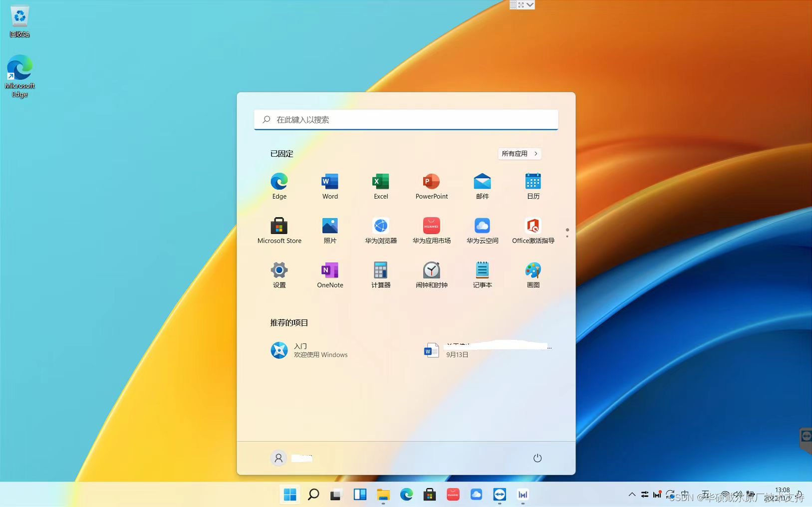812x507 pixels.
Task: Open 华为云空间 cloud app
Action: coord(482,231)
